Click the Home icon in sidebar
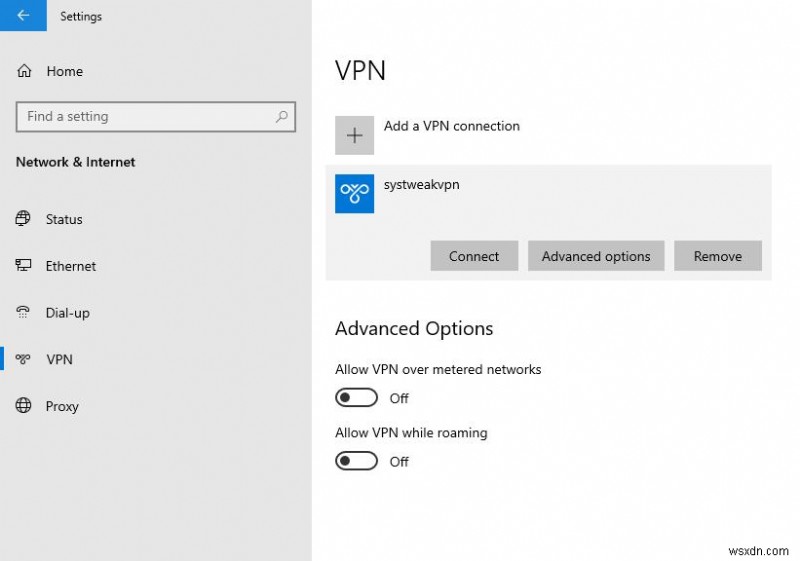 (x=24, y=71)
